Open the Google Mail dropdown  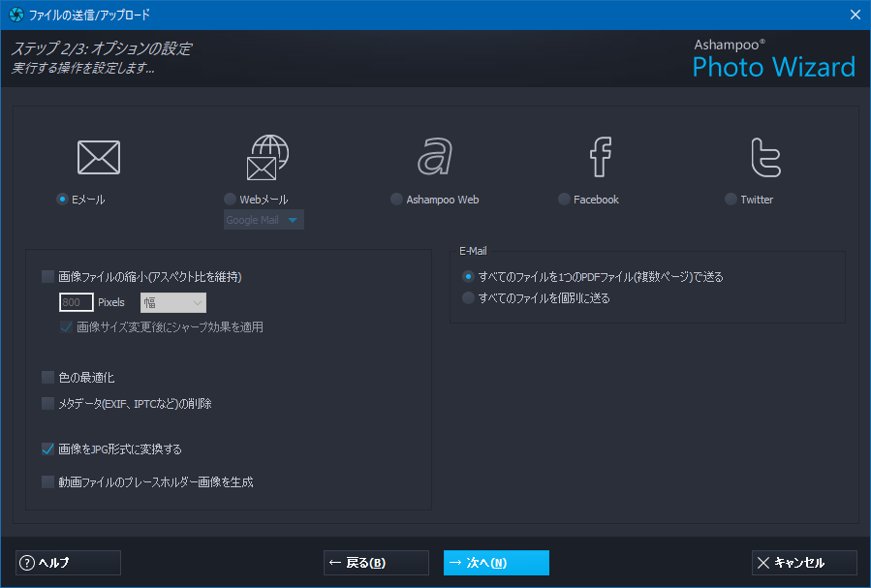(x=264, y=220)
